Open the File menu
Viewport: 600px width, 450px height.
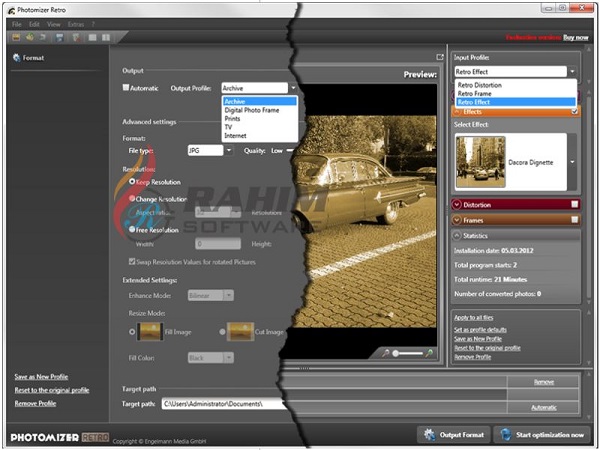coord(17,22)
